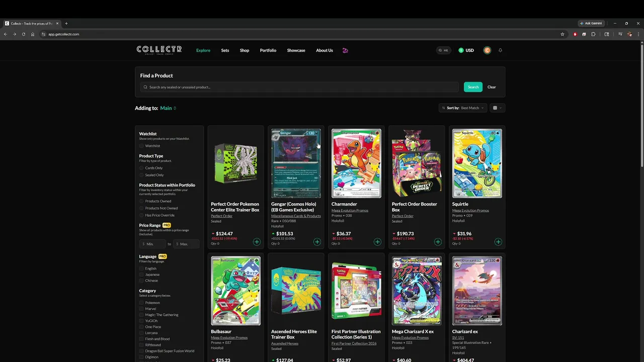Toggle the Watchlist filter checkbox
This screenshot has height=362, width=644.
point(141,146)
